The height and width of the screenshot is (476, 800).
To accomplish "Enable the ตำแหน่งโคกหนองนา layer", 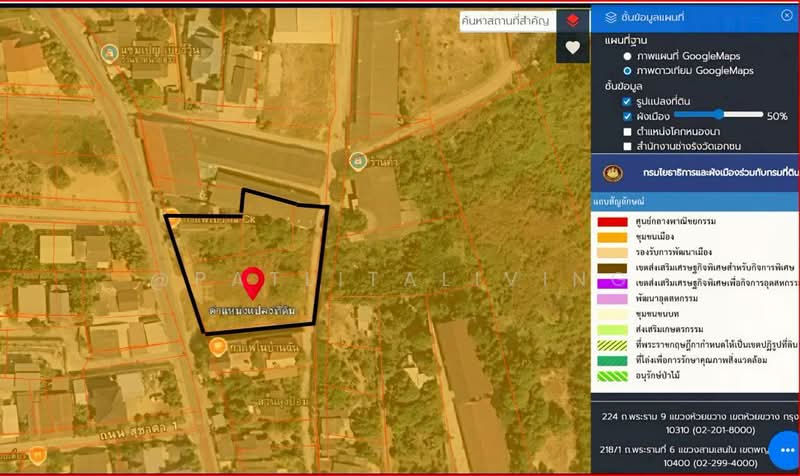I will coord(627,131).
